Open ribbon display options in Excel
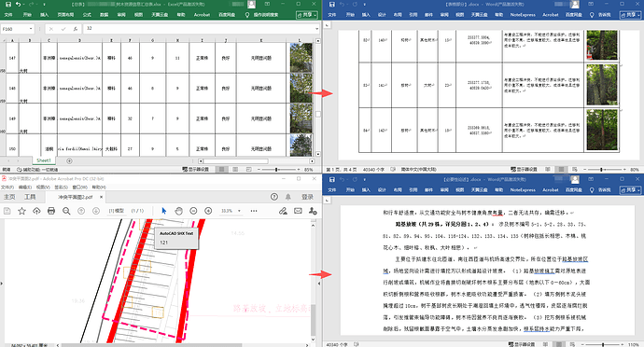The height and width of the screenshot is (347, 644). (267, 4)
